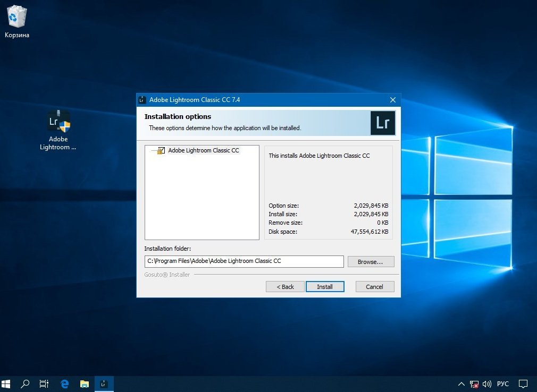Screen dimensions: 537x392
Task: Open taskbar search magnifier
Action: (24, 384)
